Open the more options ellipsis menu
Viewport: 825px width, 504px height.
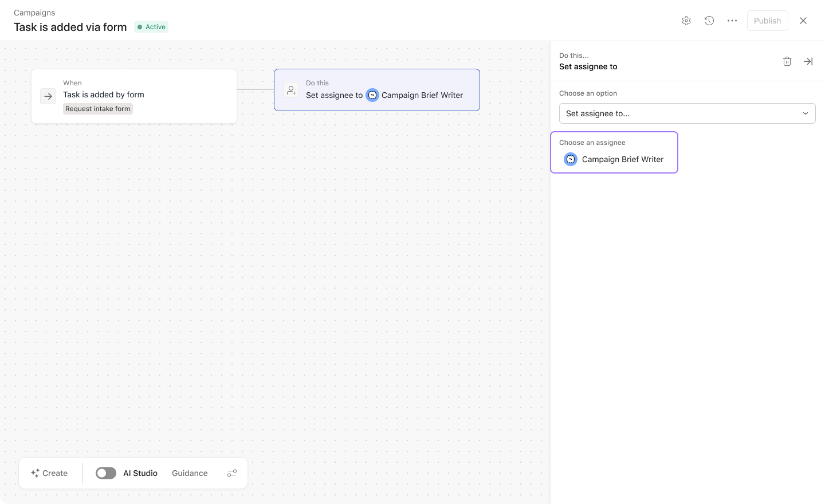click(732, 21)
